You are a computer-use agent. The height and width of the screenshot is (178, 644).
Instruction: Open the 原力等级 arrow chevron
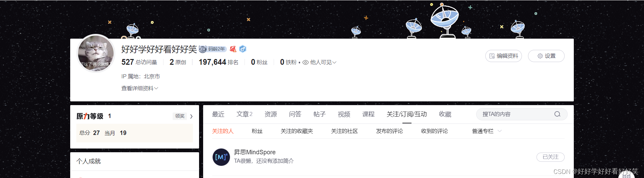[x=192, y=116]
